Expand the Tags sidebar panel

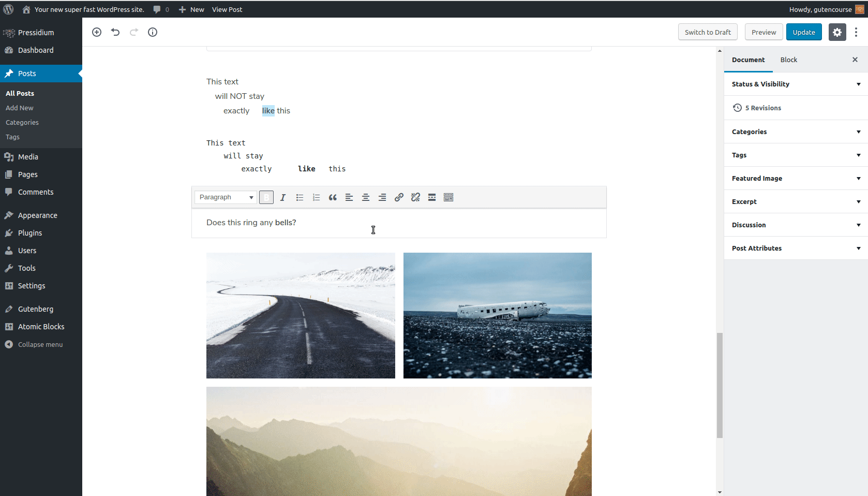[x=796, y=155]
